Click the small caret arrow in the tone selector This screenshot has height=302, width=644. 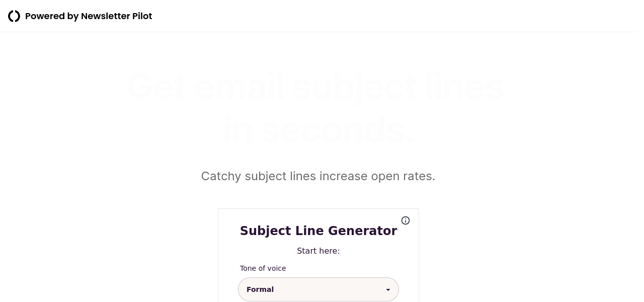pos(388,290)
